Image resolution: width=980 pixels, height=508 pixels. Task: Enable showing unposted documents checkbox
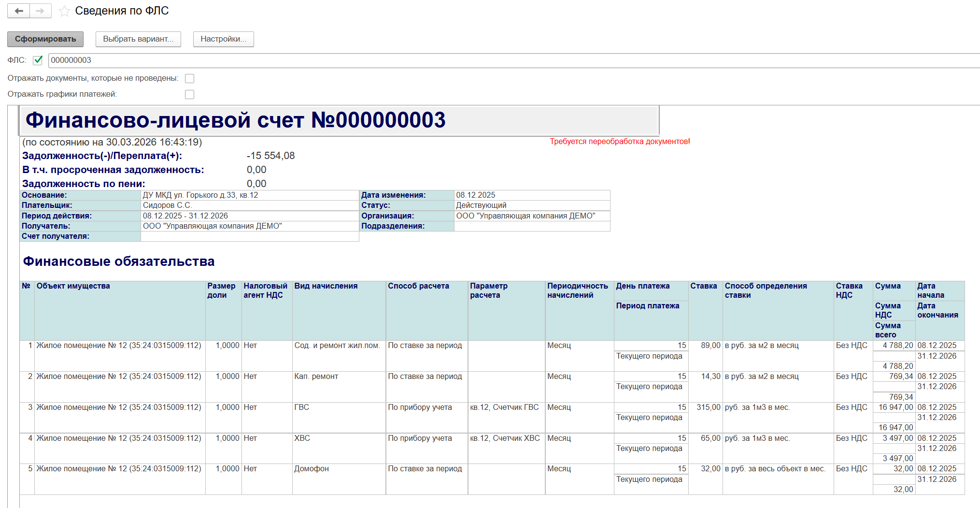(x=190, y=78)
